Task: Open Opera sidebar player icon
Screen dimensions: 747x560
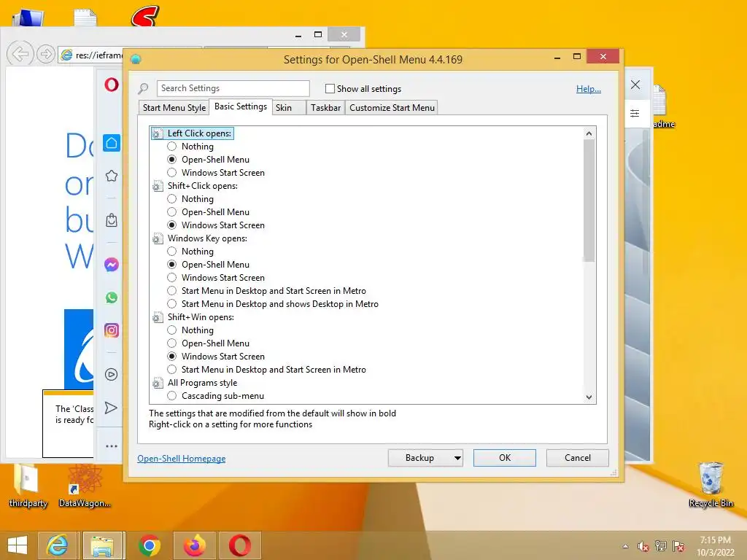Action: (111, 374)
